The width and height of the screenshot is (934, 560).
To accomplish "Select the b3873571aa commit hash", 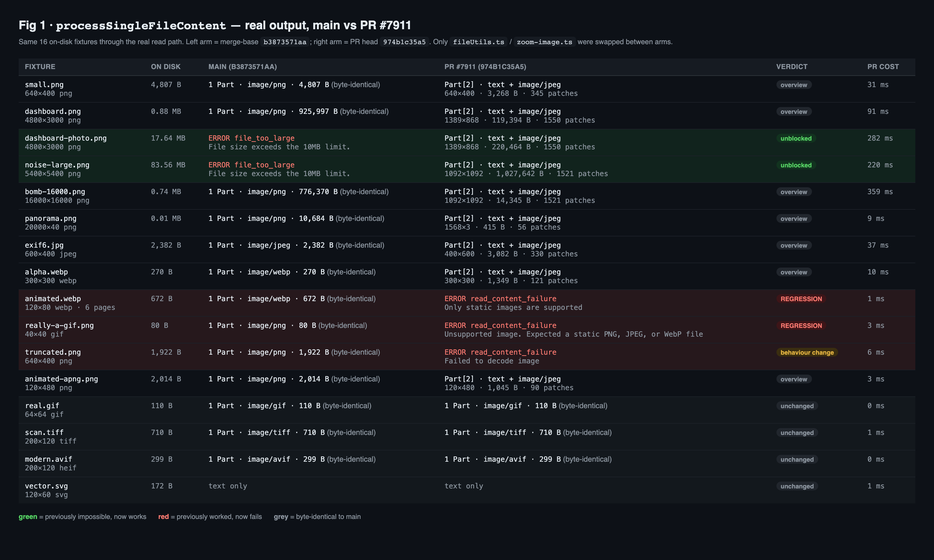I will point(285,42).
